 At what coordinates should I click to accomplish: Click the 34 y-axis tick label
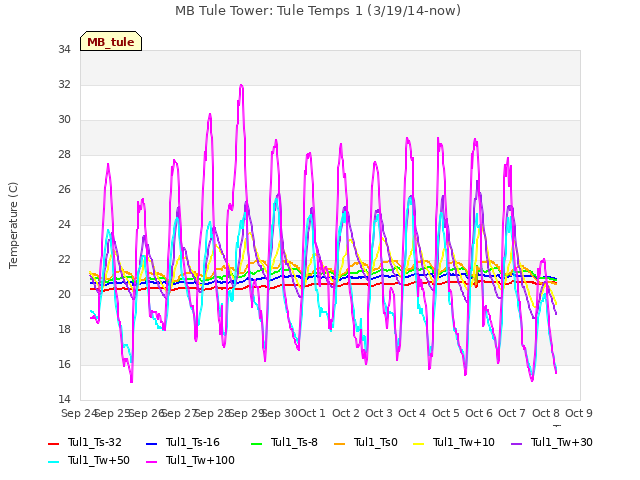[64, 49]
